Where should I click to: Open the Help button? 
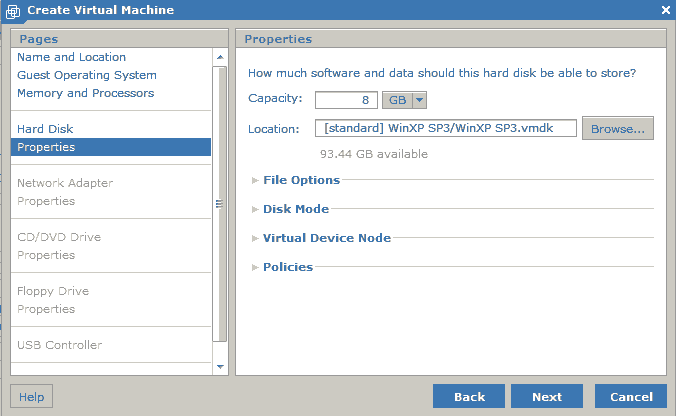[31, 396]
